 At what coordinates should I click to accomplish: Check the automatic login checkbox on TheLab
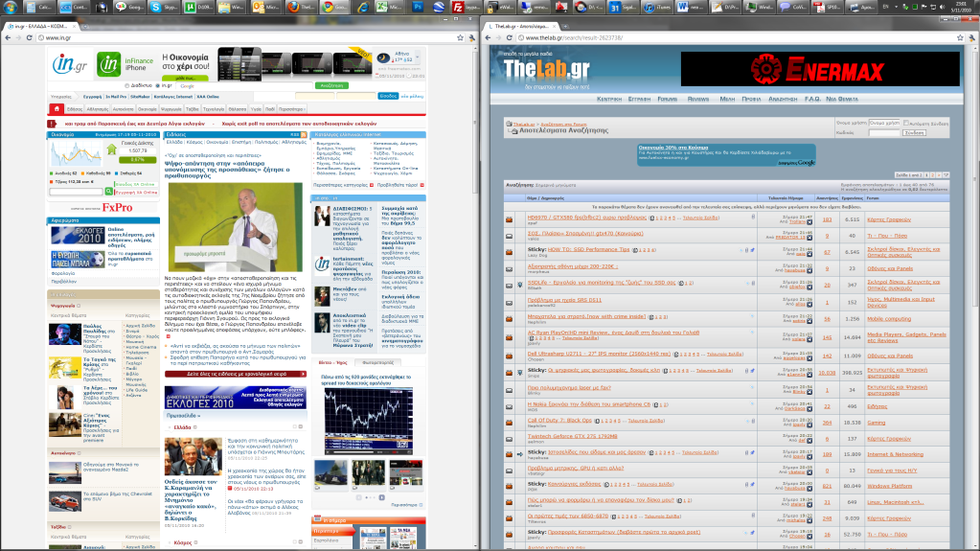coord(906,124)
